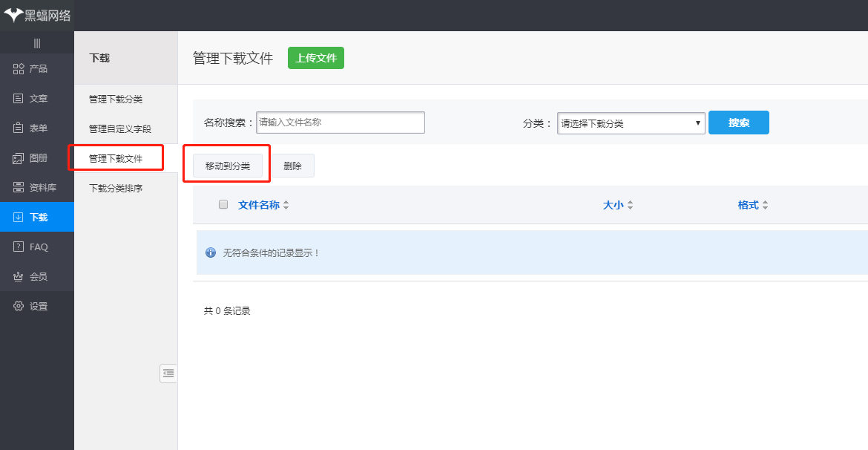The width and height of the screenshot is (868, 450).
Task: Select the 表单 forms sidebar icon
Action: (x=19, y=128)
